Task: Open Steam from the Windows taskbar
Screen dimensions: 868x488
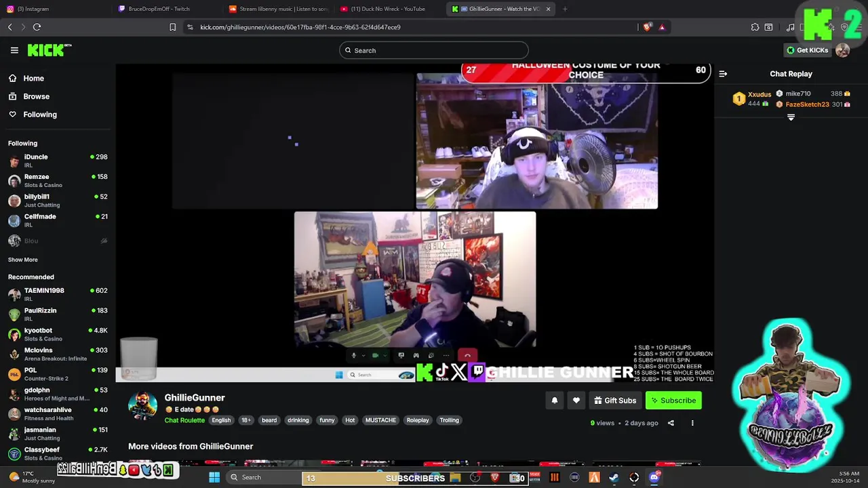Action: [x=614, y=477]
